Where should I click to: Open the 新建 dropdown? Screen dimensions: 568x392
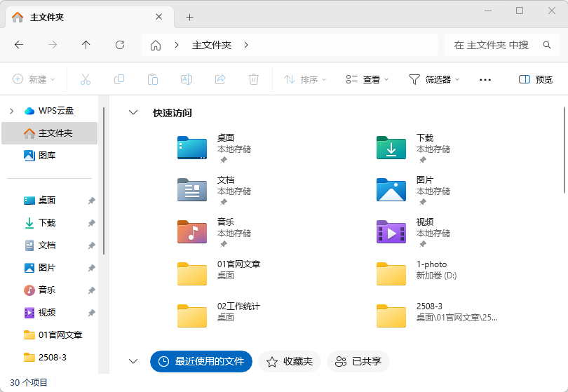click(34, 79)
